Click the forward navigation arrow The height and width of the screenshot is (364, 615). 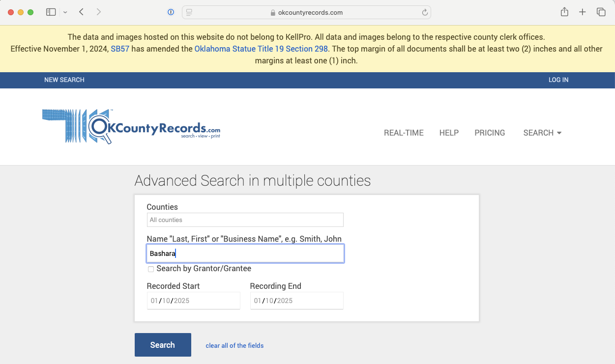tap(98, 11)
